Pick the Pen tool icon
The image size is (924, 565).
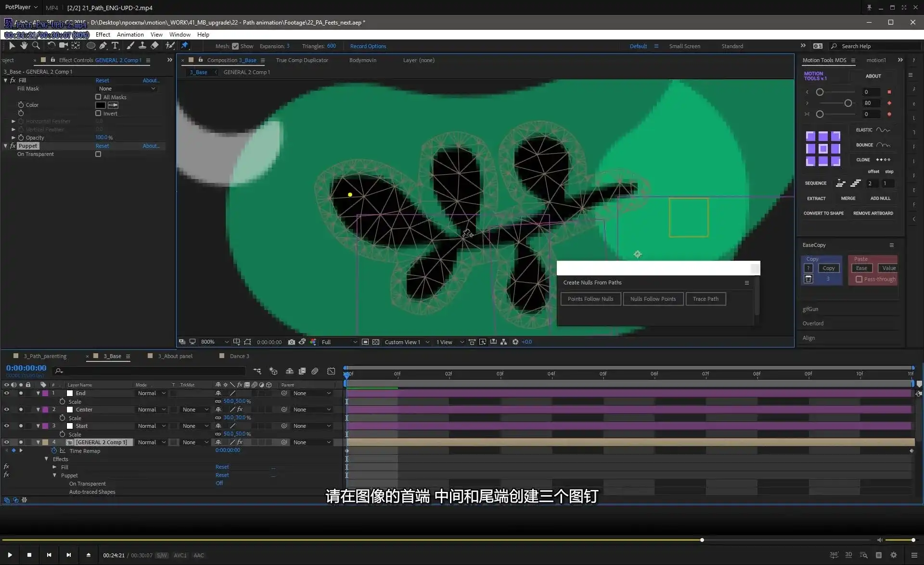click(x=103, y=45)
